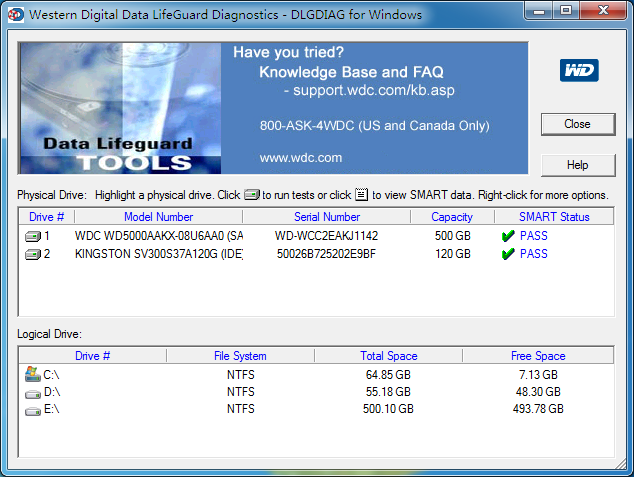Click serial number WD-WCC2EAKJ1142
The image size is (634, 477).
point(326,236)
